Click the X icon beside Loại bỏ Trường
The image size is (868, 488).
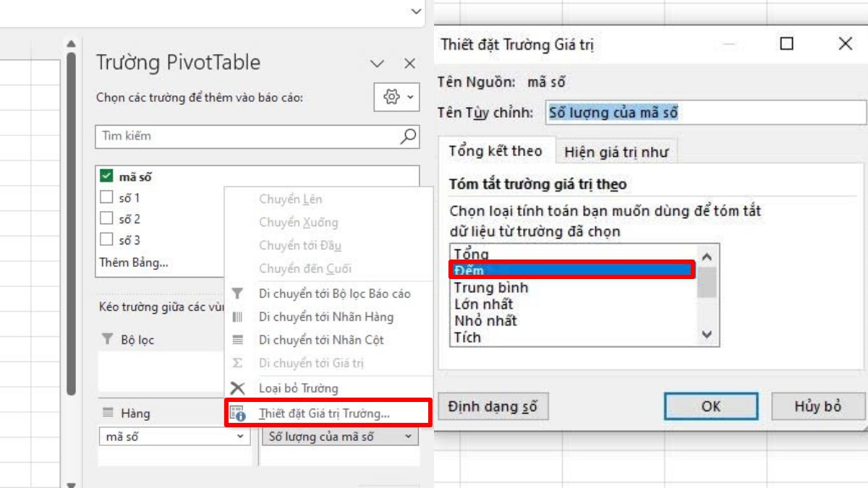(x=237, y=388)
